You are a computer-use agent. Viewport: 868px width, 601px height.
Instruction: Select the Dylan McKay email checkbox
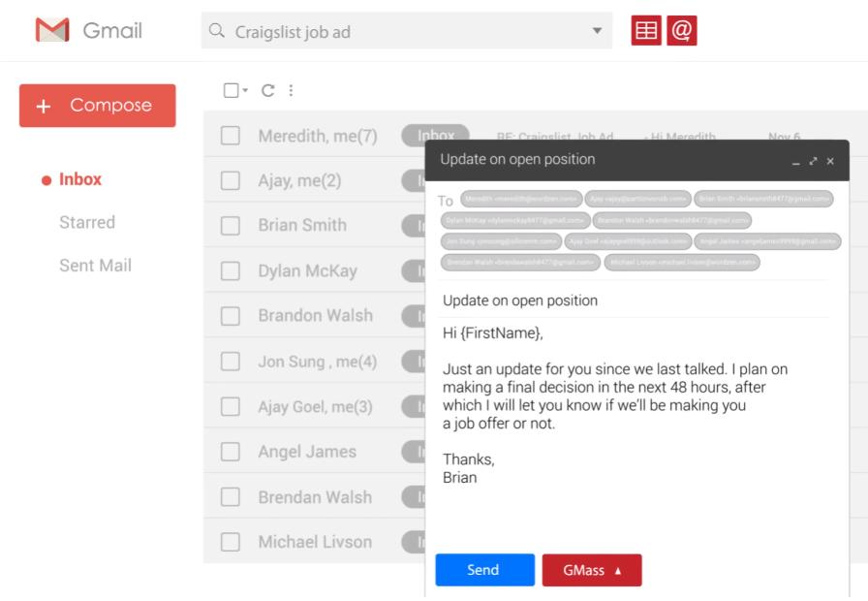tap(231, 271)
